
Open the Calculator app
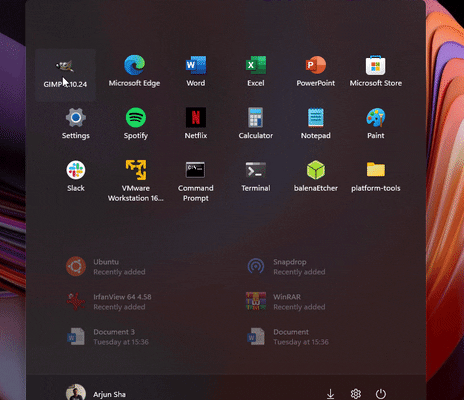pos(256,124)
